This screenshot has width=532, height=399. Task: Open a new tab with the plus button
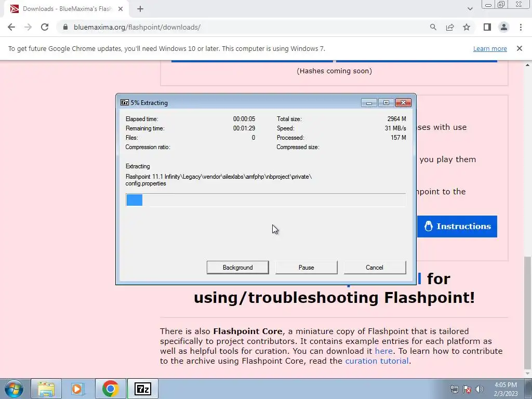(x=140, y=9)
